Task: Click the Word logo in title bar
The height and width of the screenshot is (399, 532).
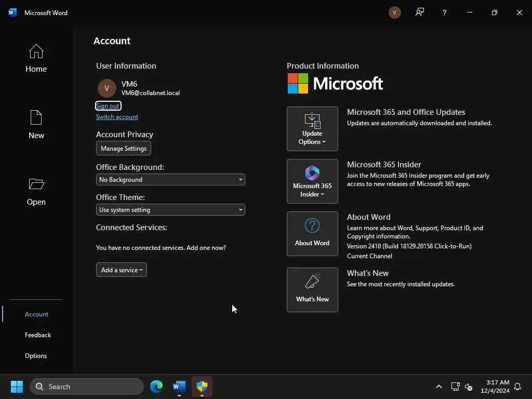Action: pyautogui.click(x=12, y=12)
